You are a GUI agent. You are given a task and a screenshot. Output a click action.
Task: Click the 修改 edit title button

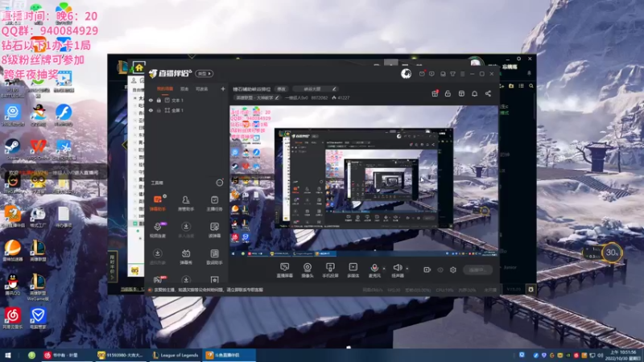click(x=281, y=88)
